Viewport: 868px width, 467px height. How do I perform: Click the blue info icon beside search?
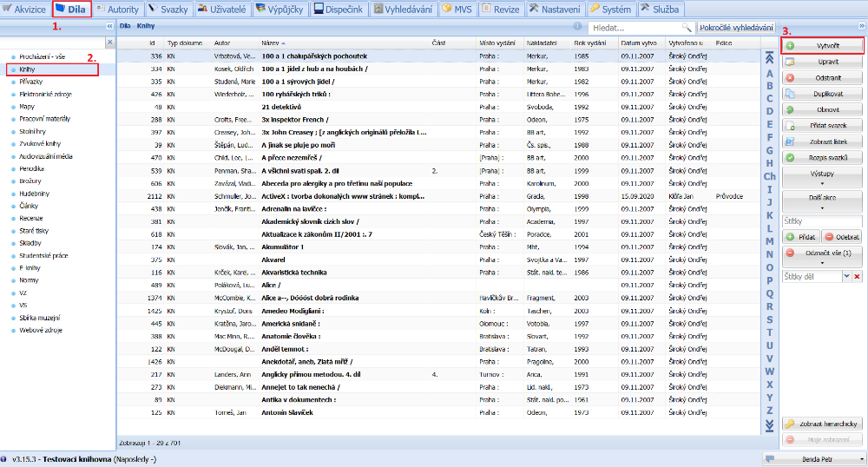click(x=579, y=28)
